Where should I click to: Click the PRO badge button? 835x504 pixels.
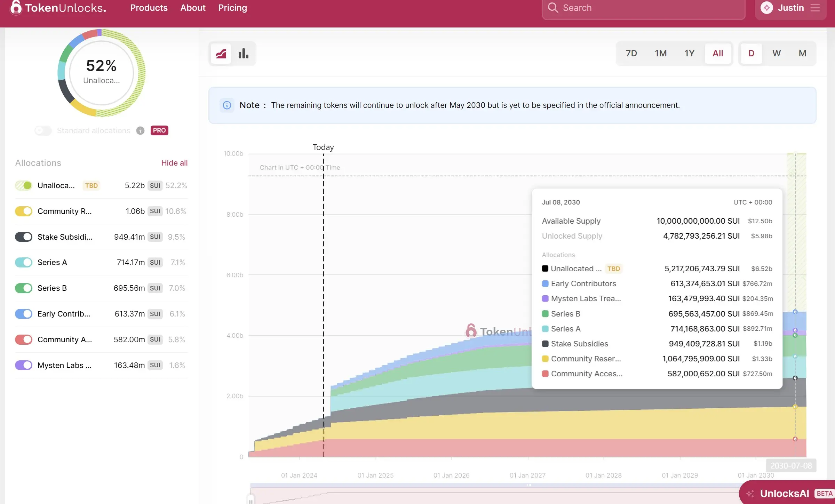pyautogui.click(x=159, y=130)
